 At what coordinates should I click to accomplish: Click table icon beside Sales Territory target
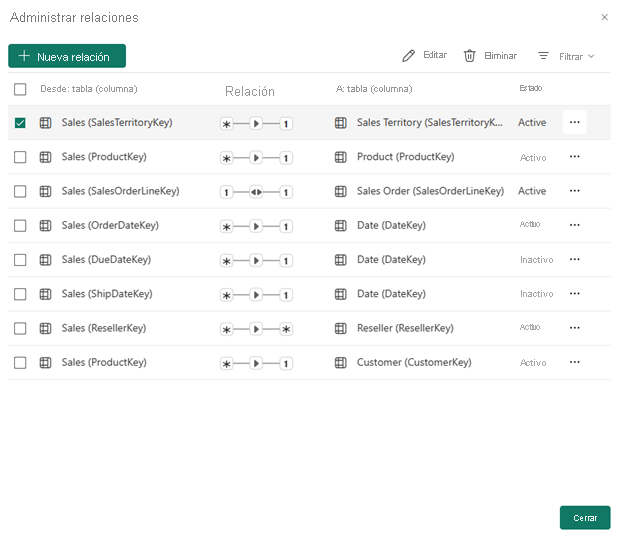click(341, 123)
